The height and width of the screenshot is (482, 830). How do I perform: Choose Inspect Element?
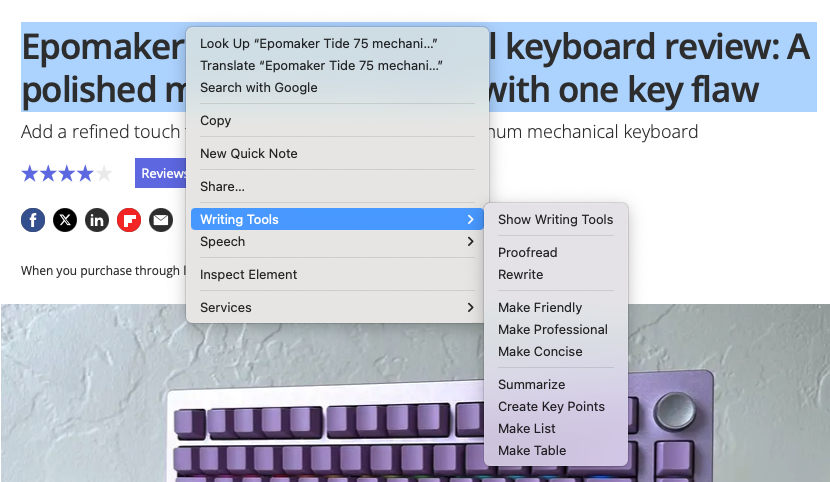point(337,274)
